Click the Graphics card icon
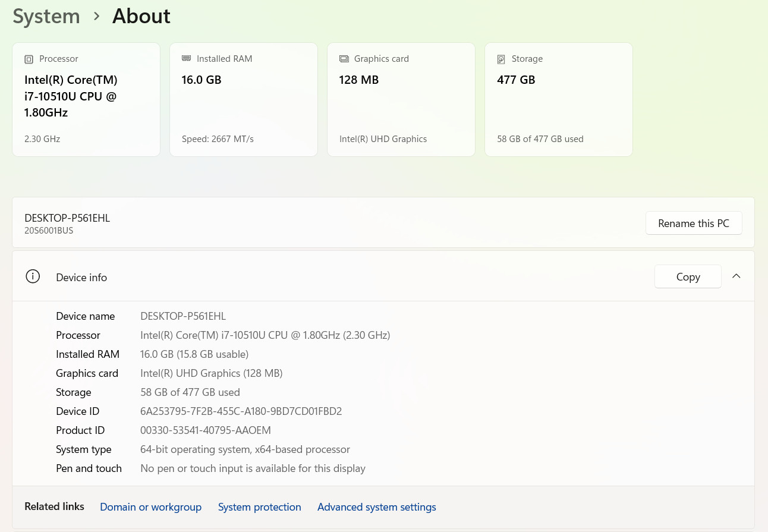 (344, 59)
